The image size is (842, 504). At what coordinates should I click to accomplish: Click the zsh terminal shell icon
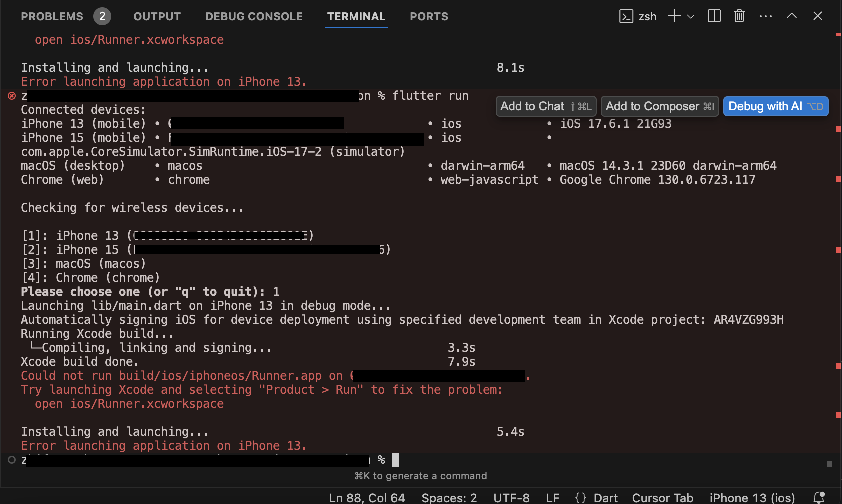626,16
